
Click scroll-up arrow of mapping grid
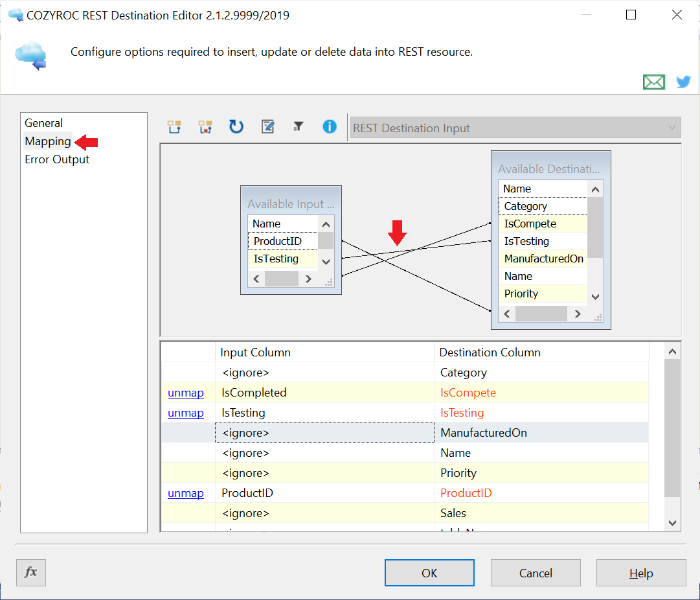(672, 352)
